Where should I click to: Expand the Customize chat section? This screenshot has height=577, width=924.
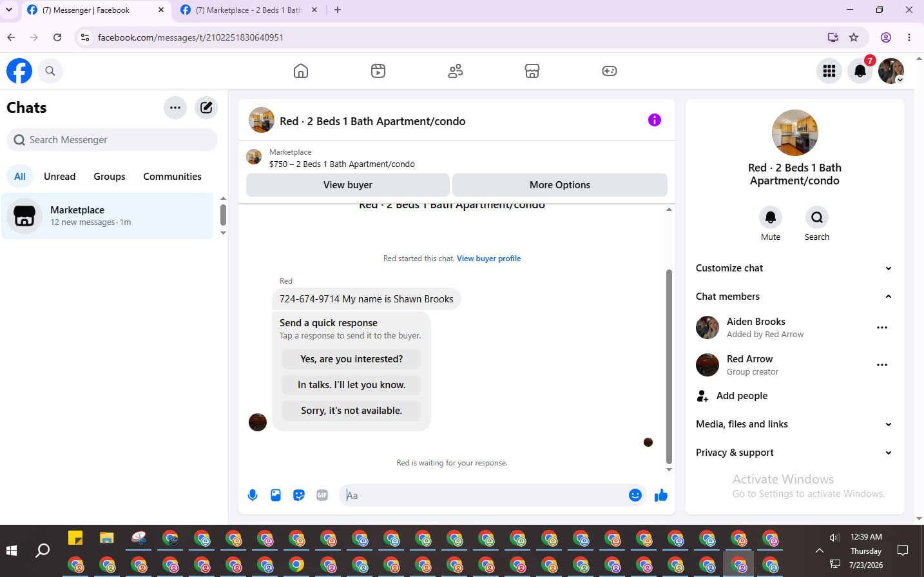click(x=794, y=268)
